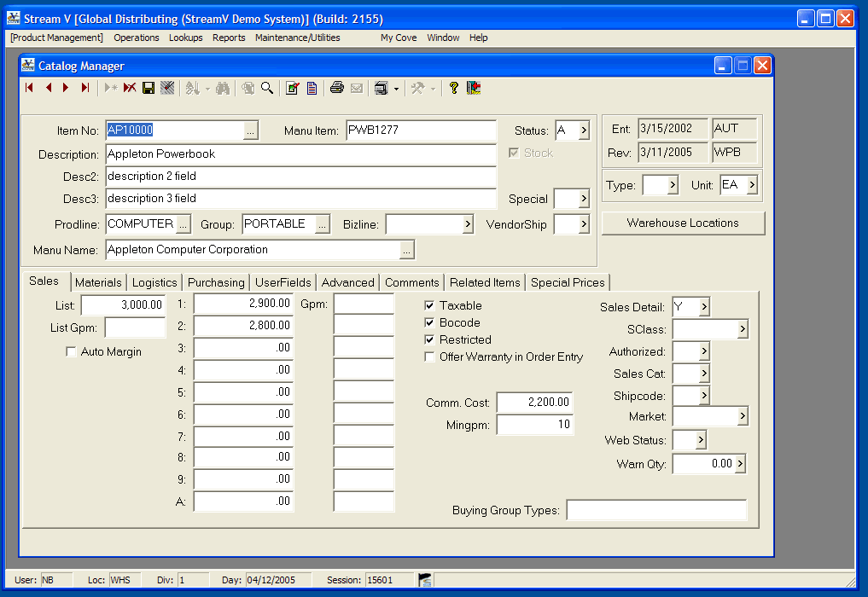The height and width of the screenshot is (597, 868).
Task: Open the file cabinet dropdown arrow
Action: 396,89
